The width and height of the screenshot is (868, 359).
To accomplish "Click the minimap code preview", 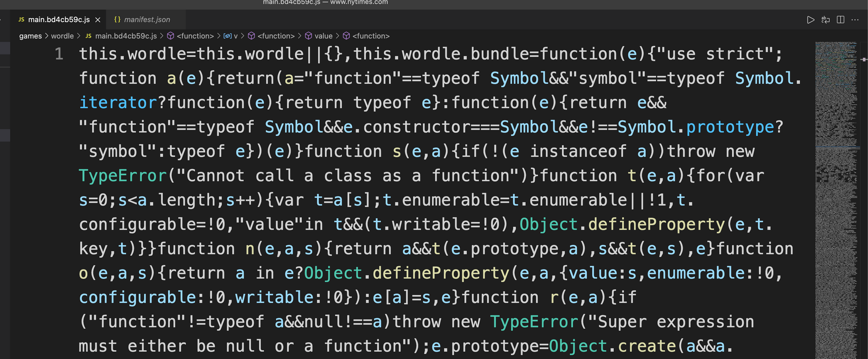I will [836, 181].
